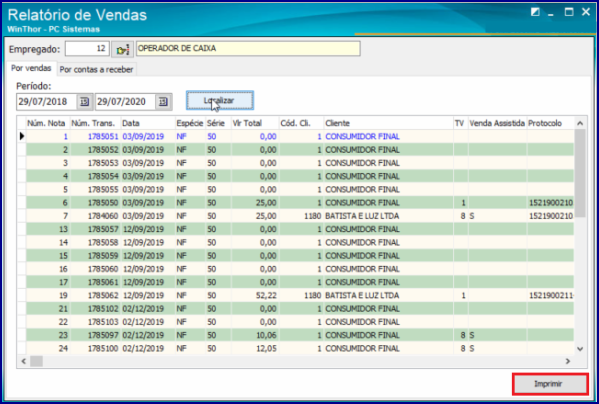Select transaction number 1785053

point(103,163)
